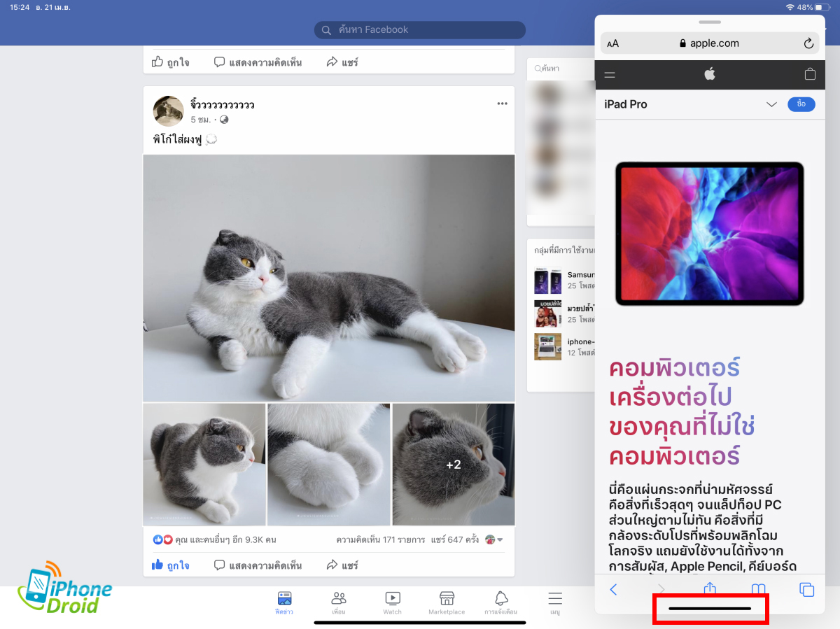Screen dimensions: 840x629
Task: Open the Apple site hamburger menu
Action: pos(610,74)
